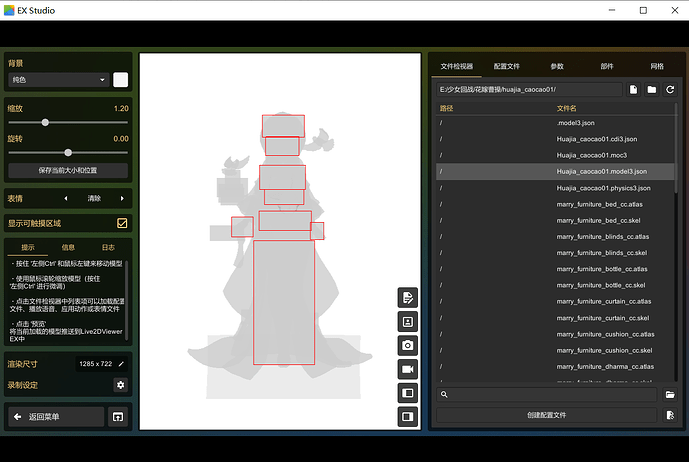Select marry_furniture_blinds_cc.skel file
The height and width of the screenshot is (462, 689).
pos(555,253)
